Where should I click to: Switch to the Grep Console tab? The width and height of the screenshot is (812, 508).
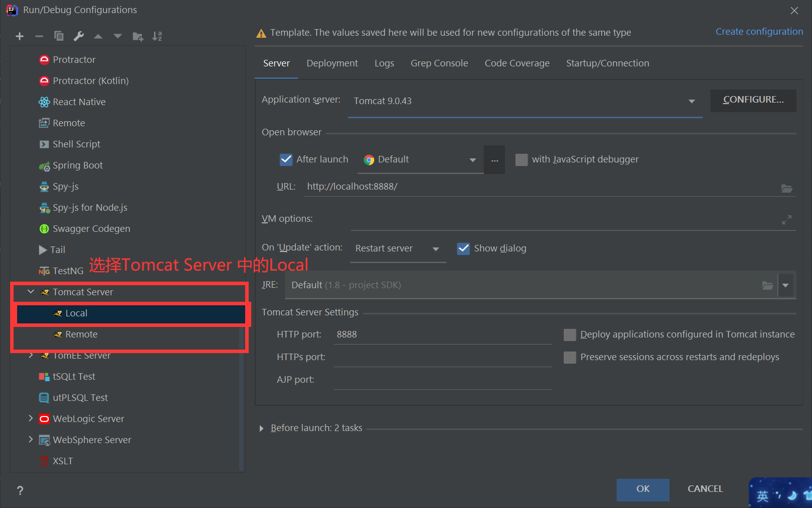[x=439, y=63]
